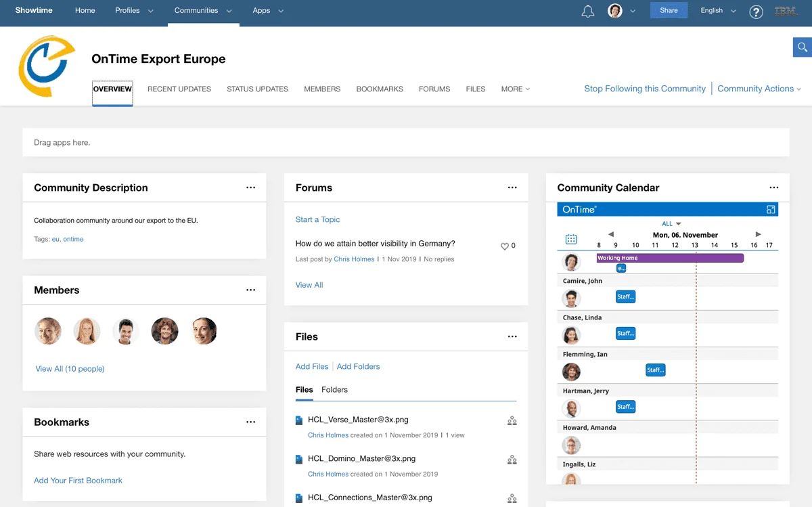This screenshot has width=812, height=507.
Task: Open the Bookmarks tab
Action: [380, 89]
